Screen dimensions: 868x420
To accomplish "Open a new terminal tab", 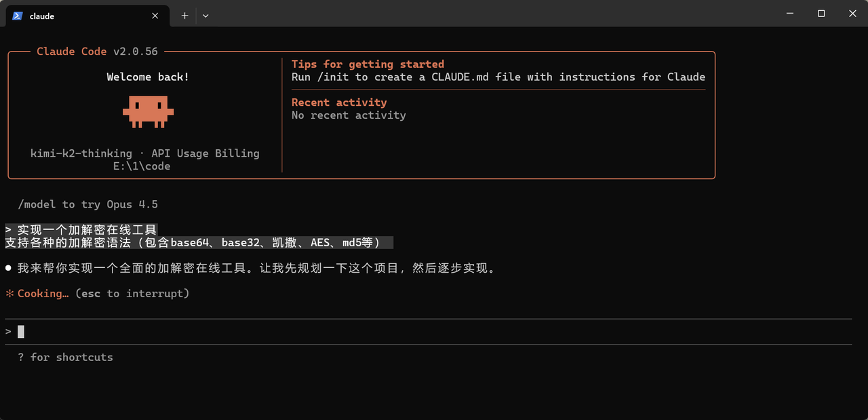I will [184, 16].
